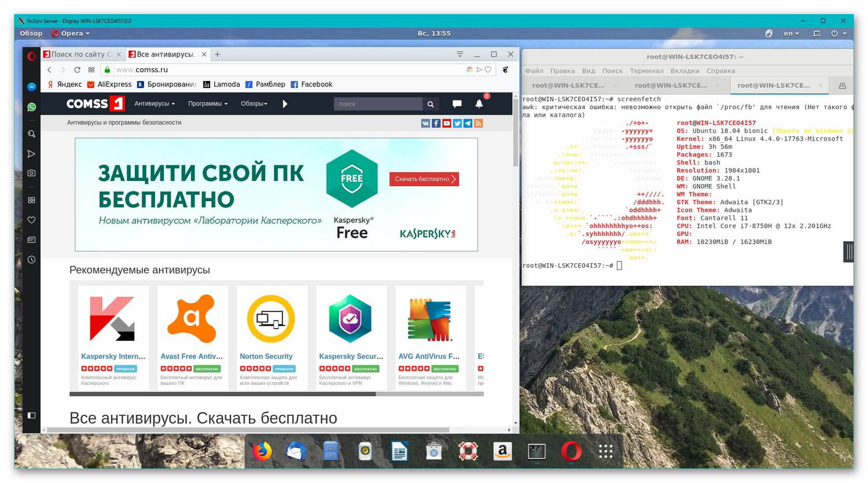Open the 'en' keyboard layout dropdown
The image size is (868, 483).
point(791,34)
